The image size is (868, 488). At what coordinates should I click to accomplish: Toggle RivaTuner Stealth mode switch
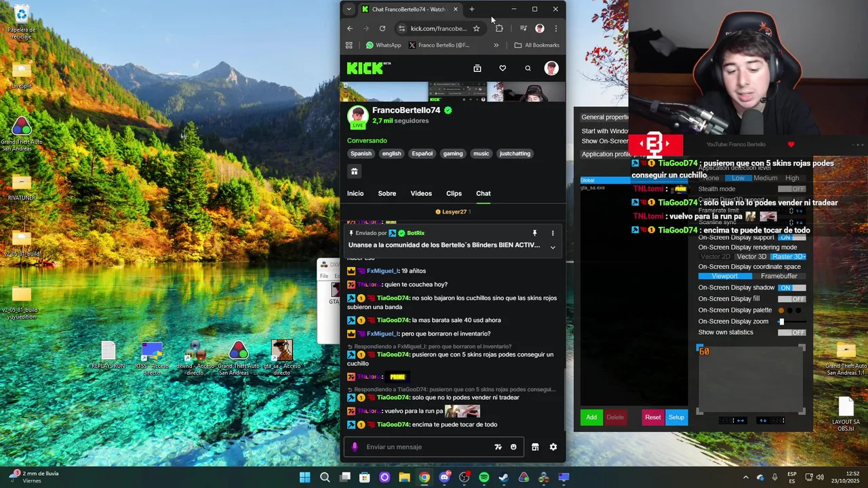pos(791,189)
